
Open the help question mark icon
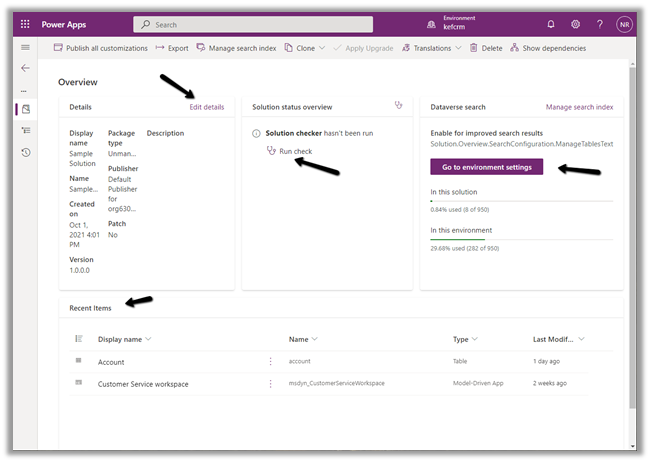599,24
